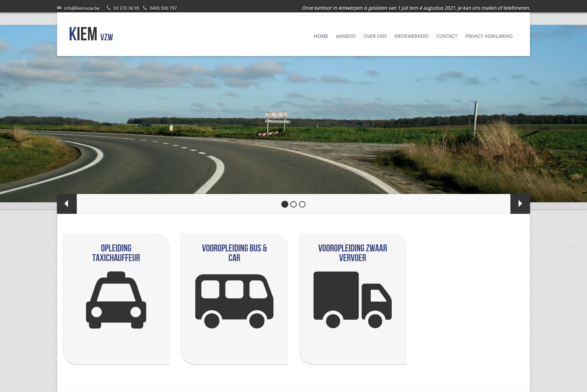The width and height of the screenshot is (587, 392).
Task: Click the KIEM VZW logo
Action: tap(91, 34)
